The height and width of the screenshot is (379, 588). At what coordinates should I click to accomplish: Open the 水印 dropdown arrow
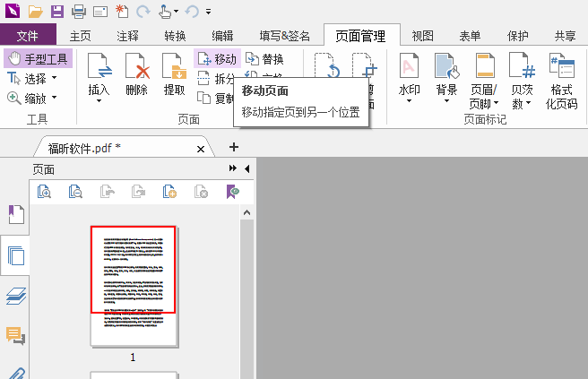pyautogui.click(x=409, y=101)
